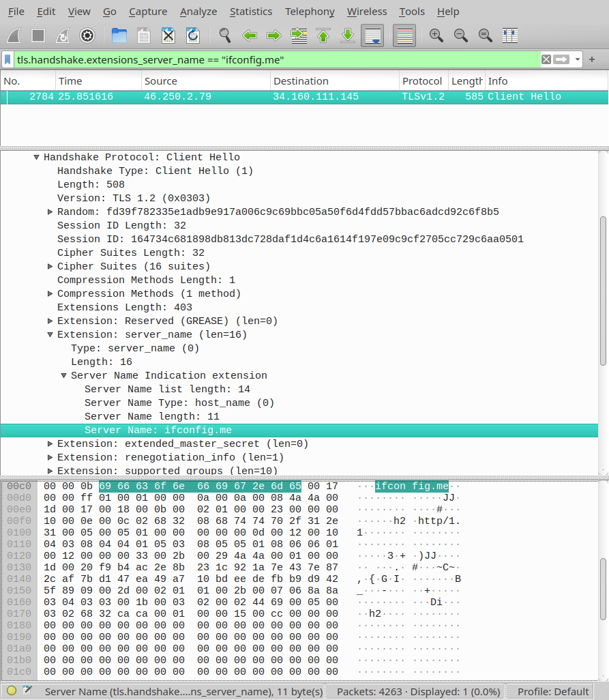Image resolution: width=609 pixels, height=700 pixels.
Task: Reload the current capture file
Action: (x=193, y=35)
